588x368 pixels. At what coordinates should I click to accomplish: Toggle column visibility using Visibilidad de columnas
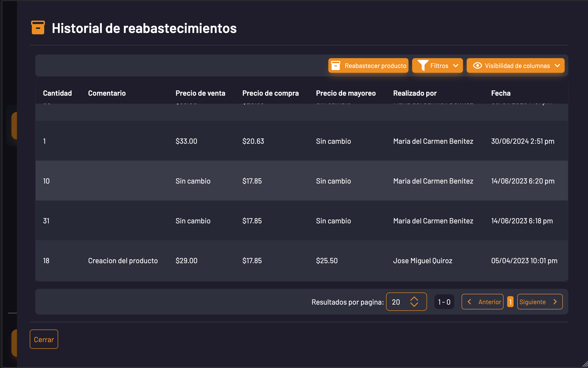pos(515,65)
